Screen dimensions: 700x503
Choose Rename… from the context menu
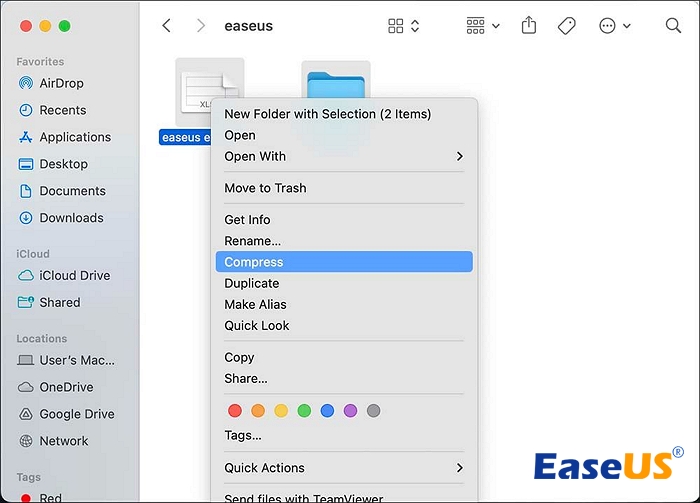(x=252, y=241)
